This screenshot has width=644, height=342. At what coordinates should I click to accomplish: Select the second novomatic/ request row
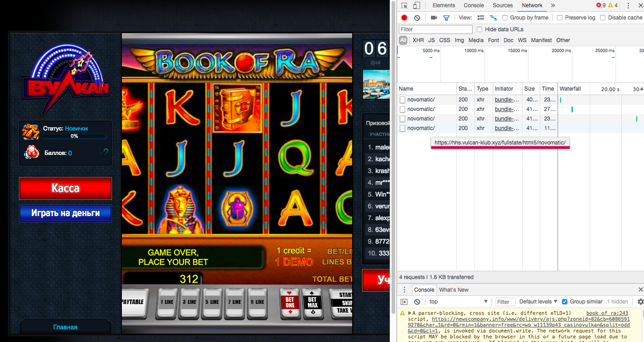521,109
